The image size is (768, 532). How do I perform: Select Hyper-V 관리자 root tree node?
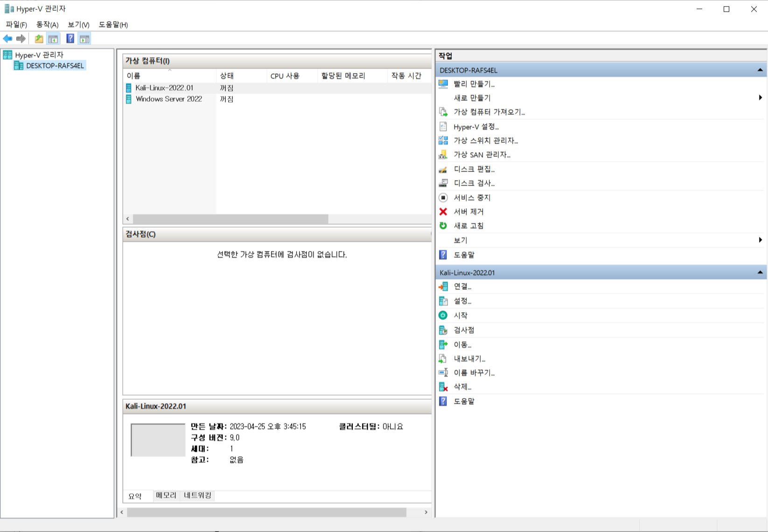pyautogui.click(x=39, y=55)
